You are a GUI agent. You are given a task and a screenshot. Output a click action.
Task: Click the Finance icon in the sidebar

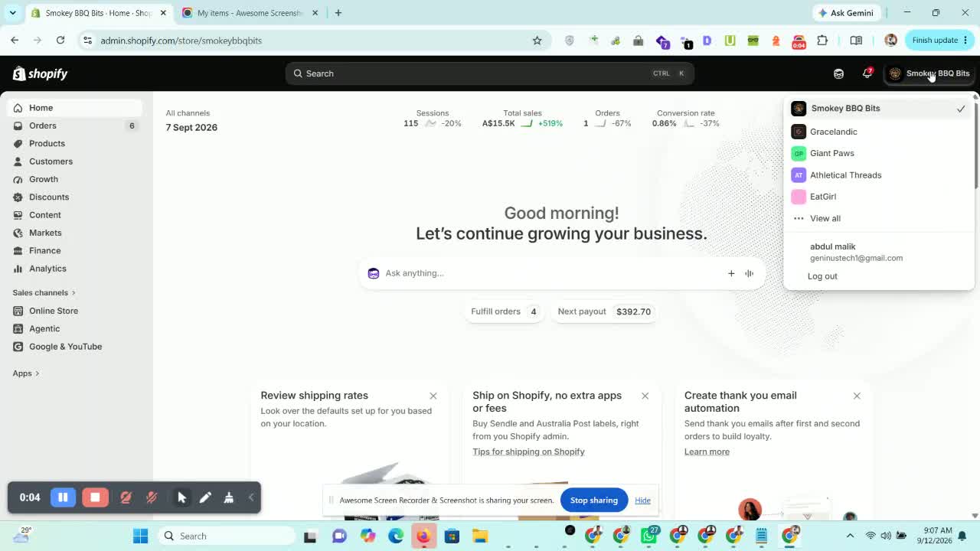coord(18,251)
